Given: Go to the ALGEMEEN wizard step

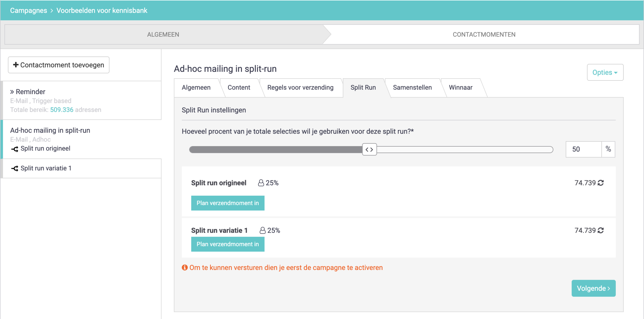Looking at the screenshot, I should point(163,34).
